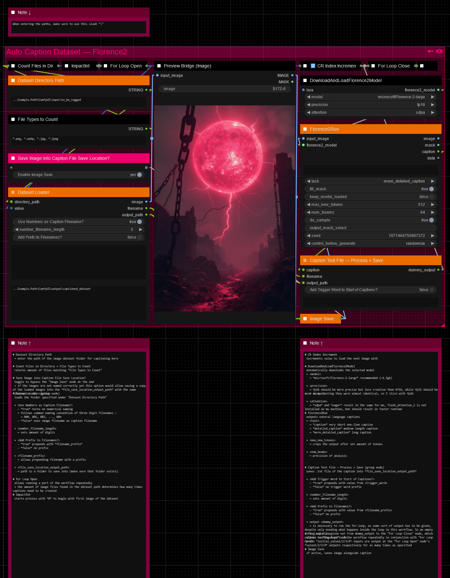This screenshot has width=450, height=578.
Task: Open the task selector showing more_detailed_caption
Action: tap(371, 181)
